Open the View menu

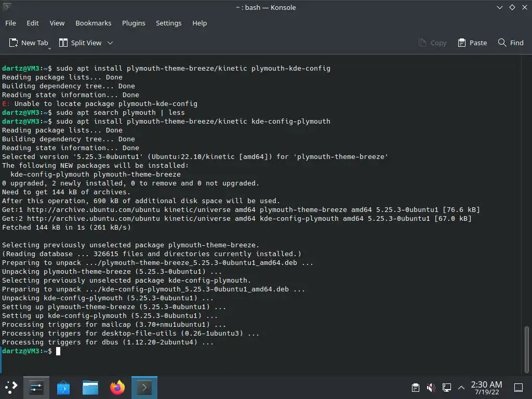tap(57, 23)
